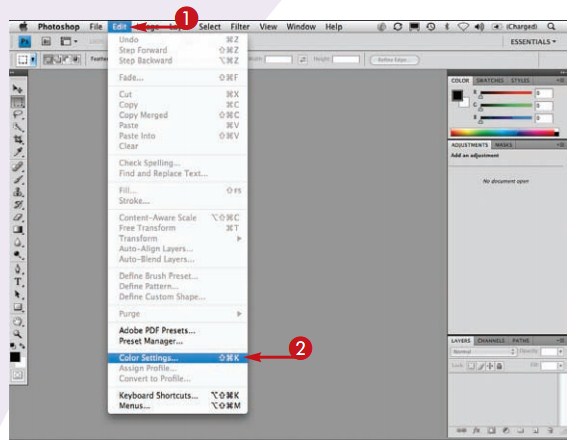Viewport: 579px width, 441px height.
Task: Open the File menu
Action: (96, 27)
